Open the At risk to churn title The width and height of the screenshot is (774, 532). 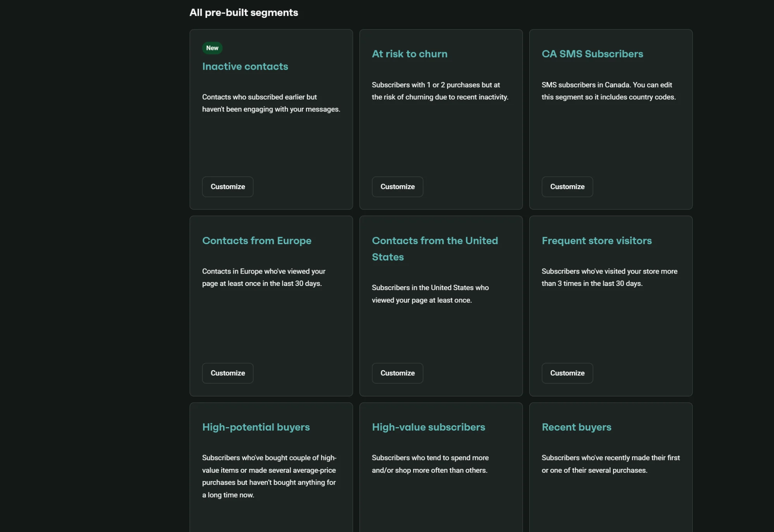click(410, 54)
